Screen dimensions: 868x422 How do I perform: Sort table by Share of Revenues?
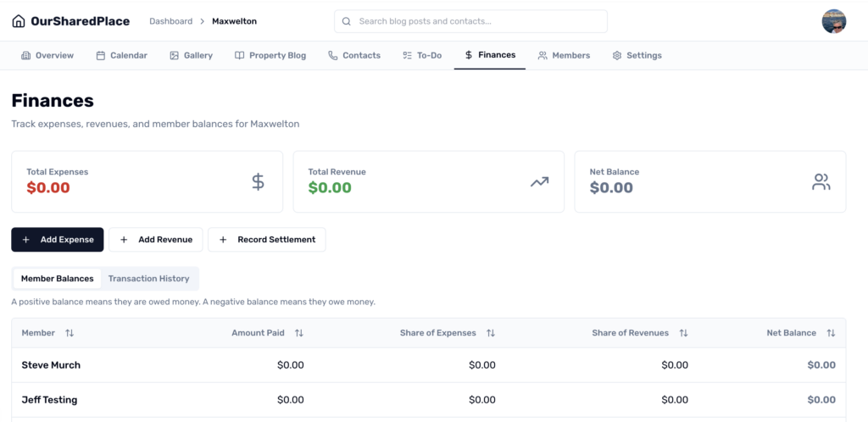click(x=683, y=333)
